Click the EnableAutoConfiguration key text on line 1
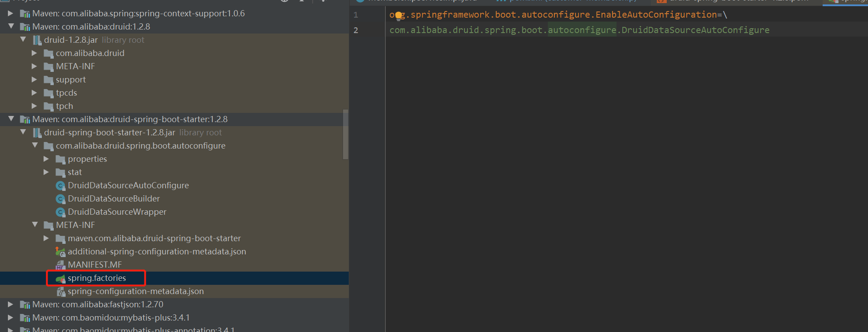Image resolution: width=868 pixels, height=332 pixels. pos(656,15)
